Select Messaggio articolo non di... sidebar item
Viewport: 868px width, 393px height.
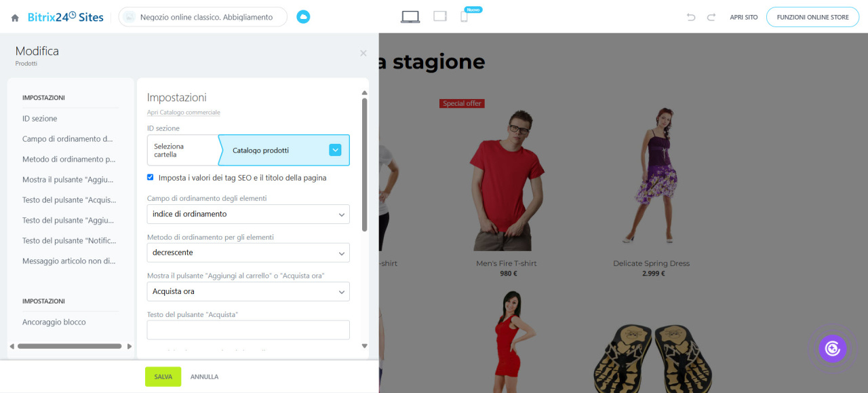[x=69, y=261]
